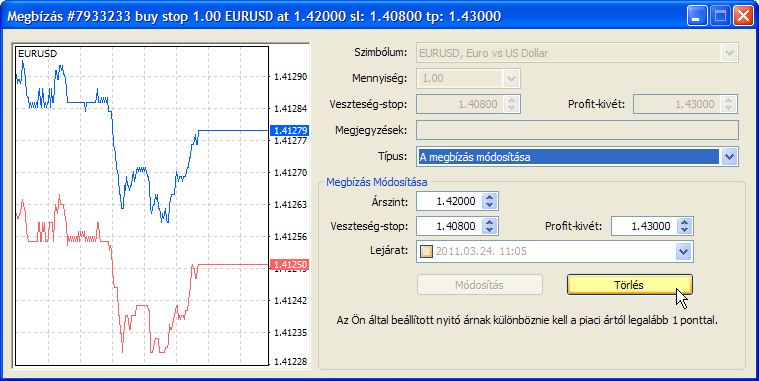Click the Megjegyzések comment field

(x=577, y=130)
